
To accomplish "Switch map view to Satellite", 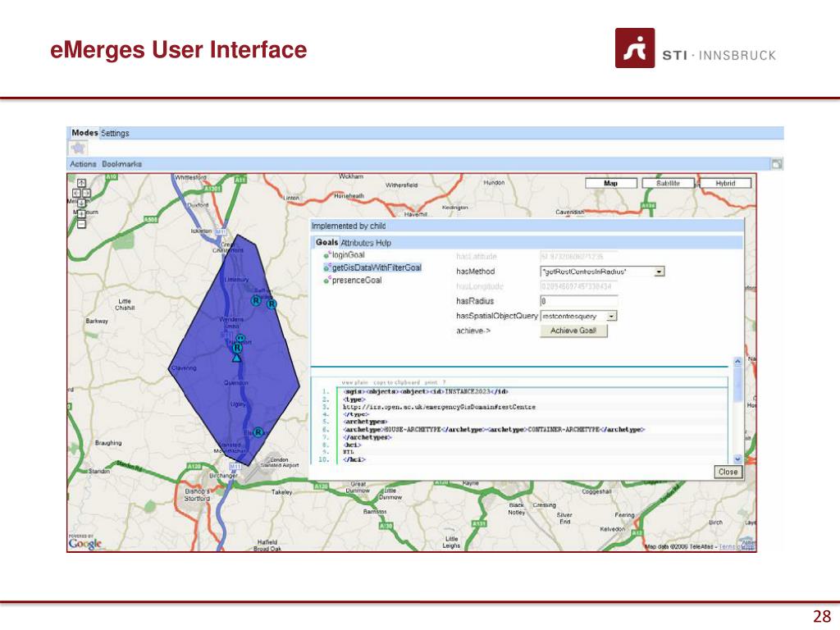I will [x=668, y=183].
